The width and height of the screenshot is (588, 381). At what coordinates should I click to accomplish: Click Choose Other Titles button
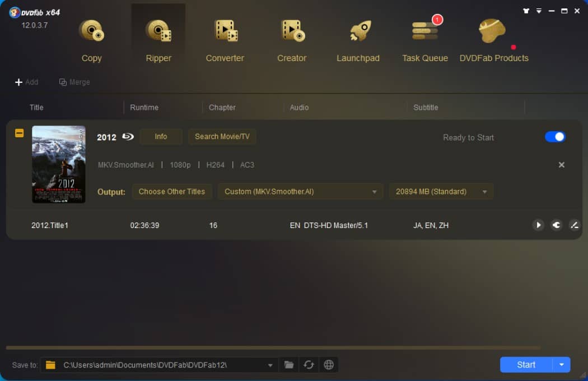(x=172, y=192)
